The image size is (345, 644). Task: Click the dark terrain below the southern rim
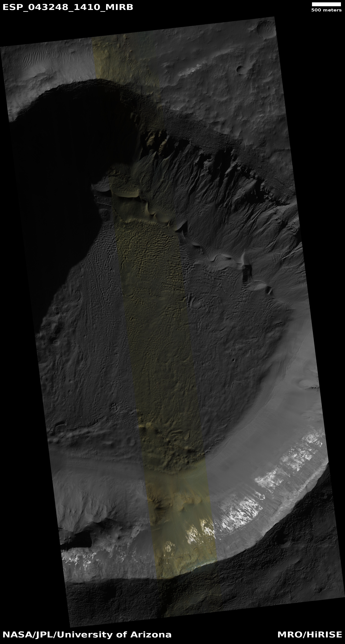click(x=200, y=595)
